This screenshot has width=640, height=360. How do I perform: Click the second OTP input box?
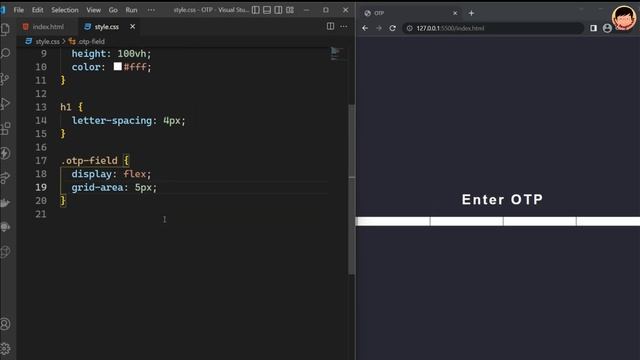pos(467,221)
